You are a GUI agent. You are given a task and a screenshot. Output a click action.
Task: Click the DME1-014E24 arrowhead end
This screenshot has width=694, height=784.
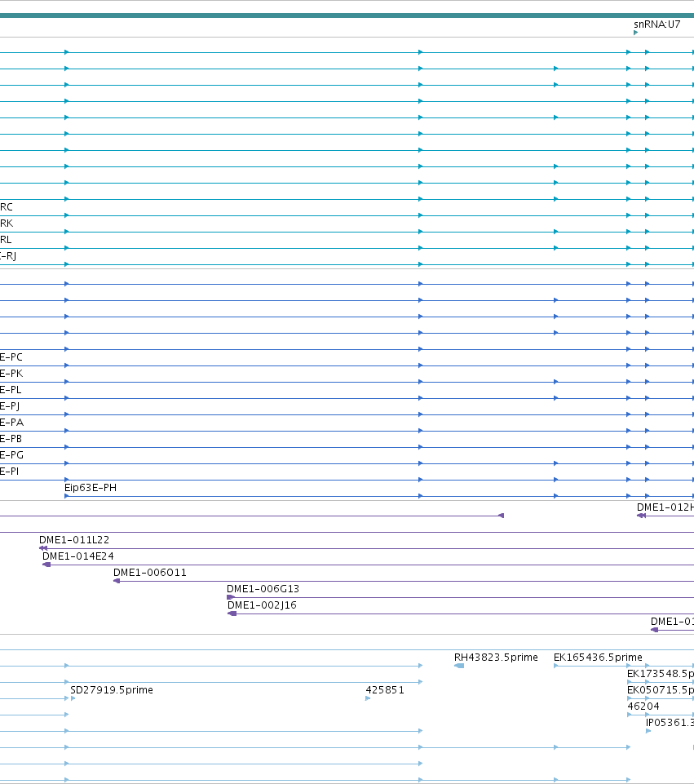click(x=46, y=565)
